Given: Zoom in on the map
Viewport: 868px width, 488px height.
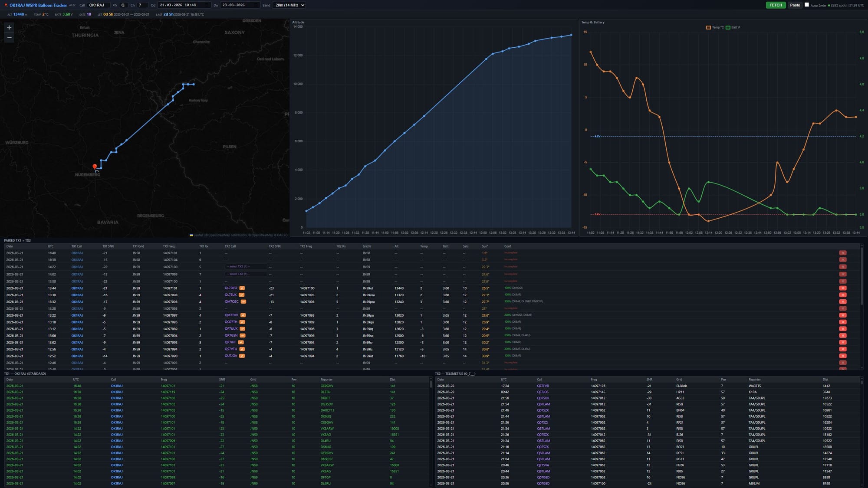Looking at the screenshot, I should 9,27.
